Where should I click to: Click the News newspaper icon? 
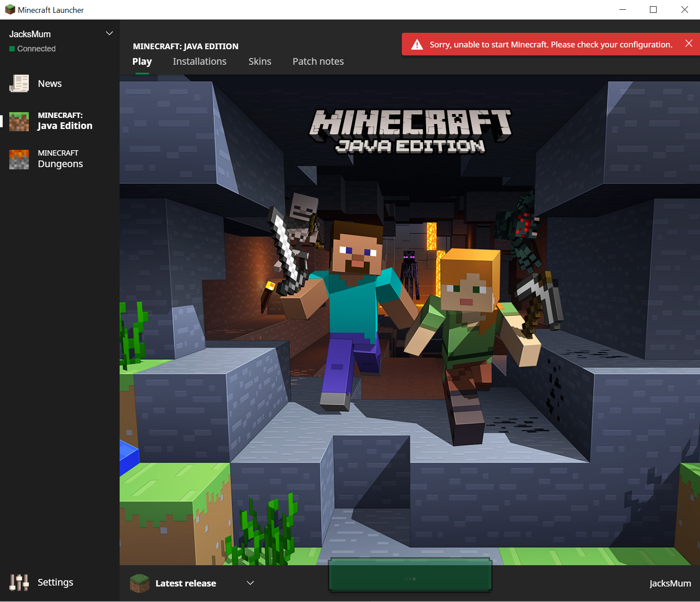click(x=19, y=83)
